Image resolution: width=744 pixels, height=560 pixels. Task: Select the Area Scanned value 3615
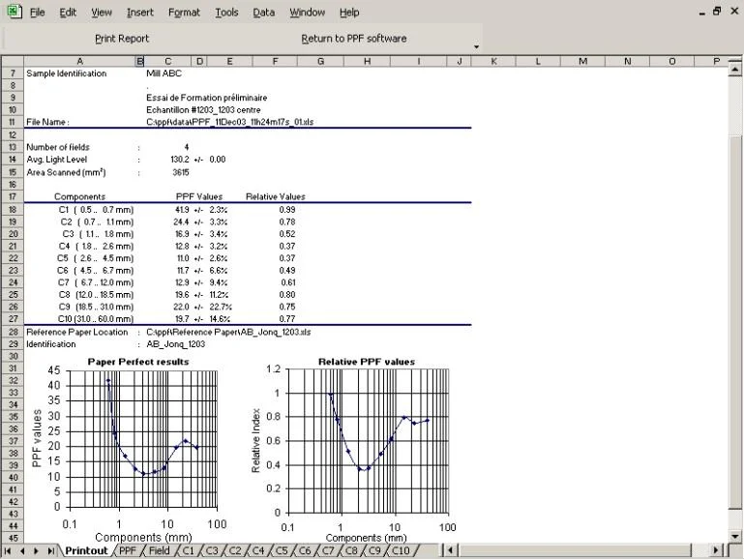tap(181, 172)
